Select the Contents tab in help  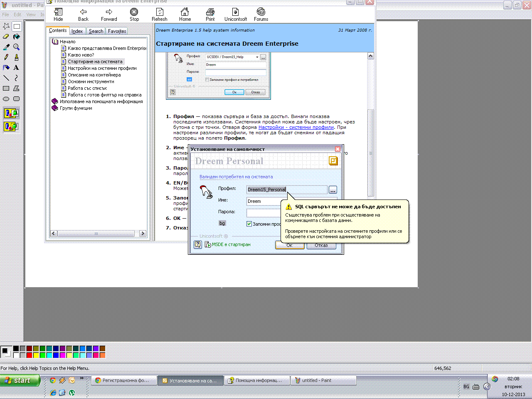pyautogui.click(x=58, y=30)
